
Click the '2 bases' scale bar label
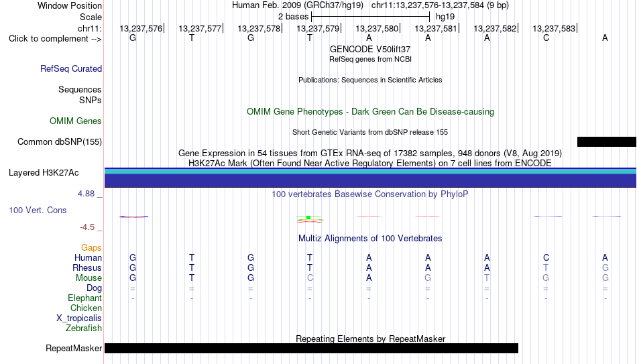tap(293, 17)
